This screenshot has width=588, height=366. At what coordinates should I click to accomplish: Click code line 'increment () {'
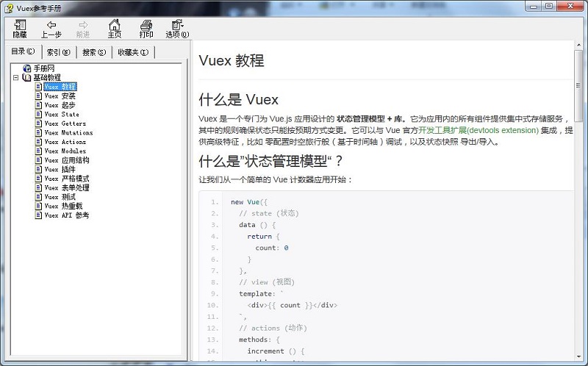tap(276, 351)
